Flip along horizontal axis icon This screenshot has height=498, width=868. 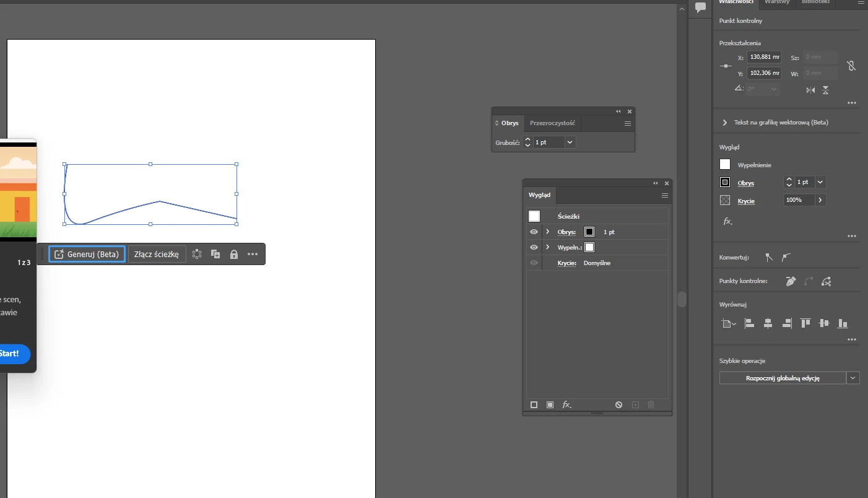[810, 90]
